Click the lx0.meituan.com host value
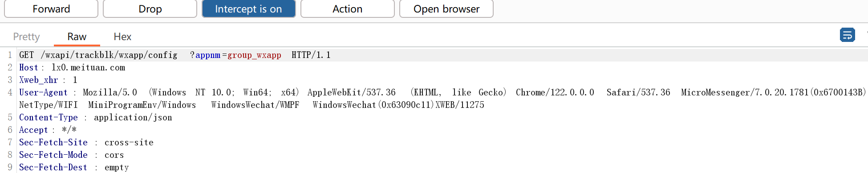This screenshot has height=173, width=868. (x=88, y=68)
